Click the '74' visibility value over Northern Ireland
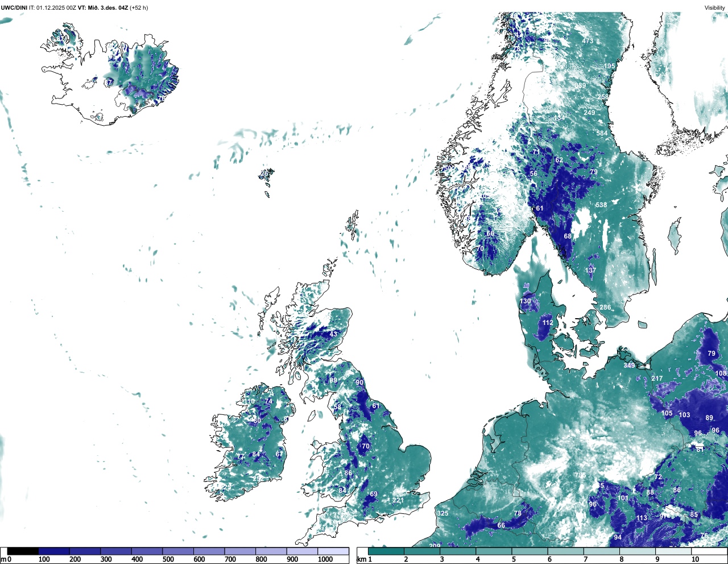 269,401
